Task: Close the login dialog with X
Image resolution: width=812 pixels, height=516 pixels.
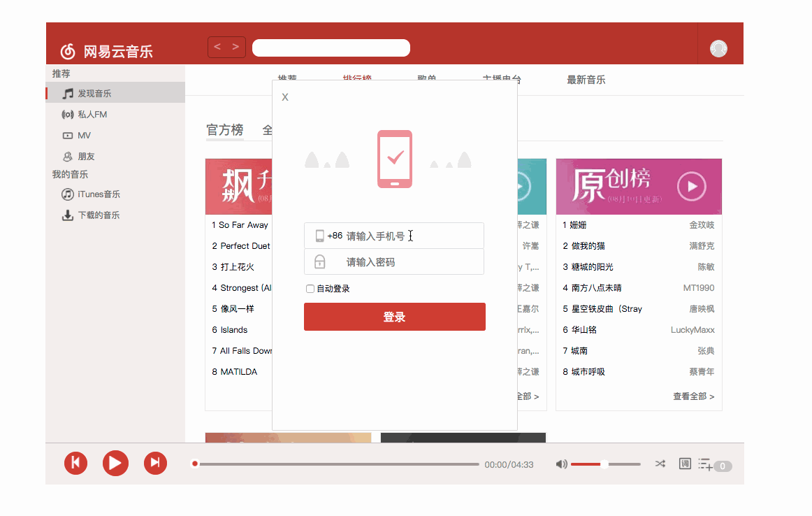Action: pyautogui.click(x=285, y=97)
